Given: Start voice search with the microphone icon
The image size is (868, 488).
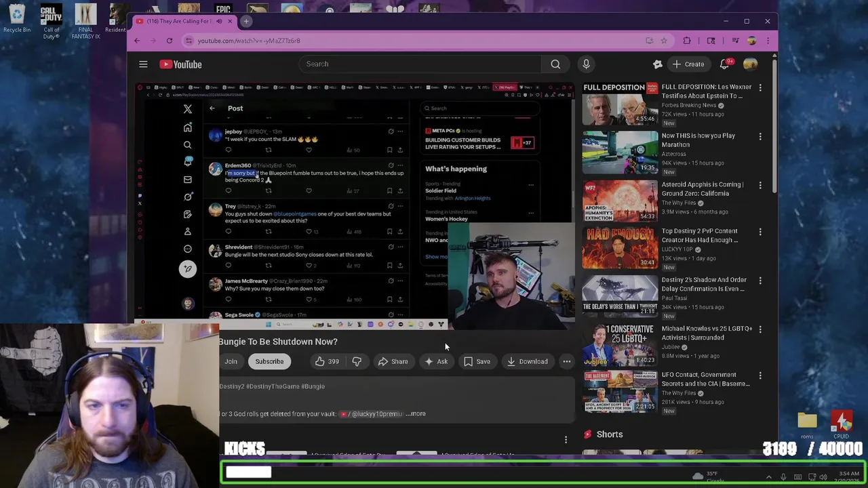Looking at the screenshot, I should pyautogui.click(x=587, y=64).
